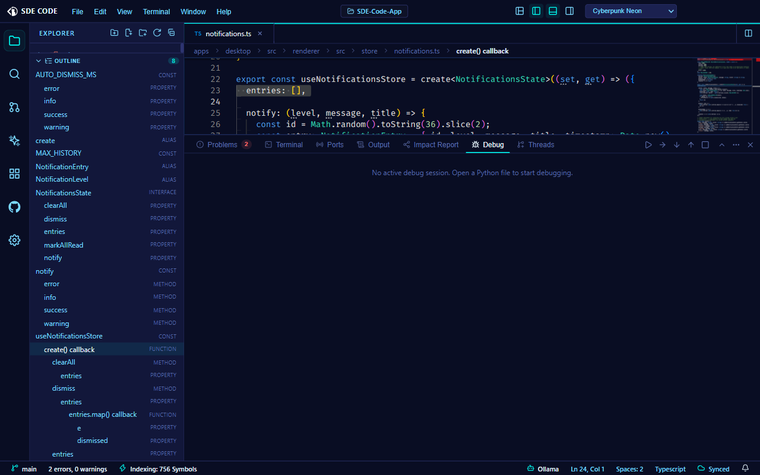Switch to the Ports panel tab
The width and height of the screenshot is (760, 475).
click(x=330, y=144)
